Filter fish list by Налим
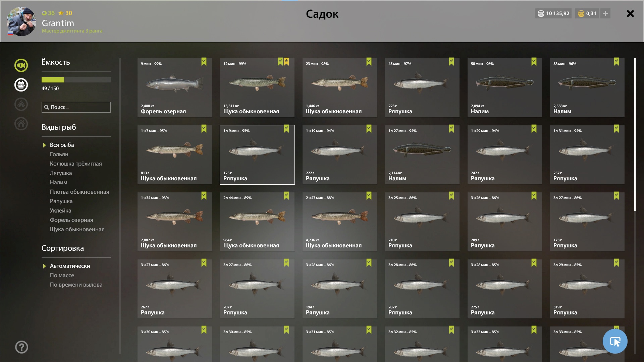Screen dimensions: 644x362 pos(59,182)
